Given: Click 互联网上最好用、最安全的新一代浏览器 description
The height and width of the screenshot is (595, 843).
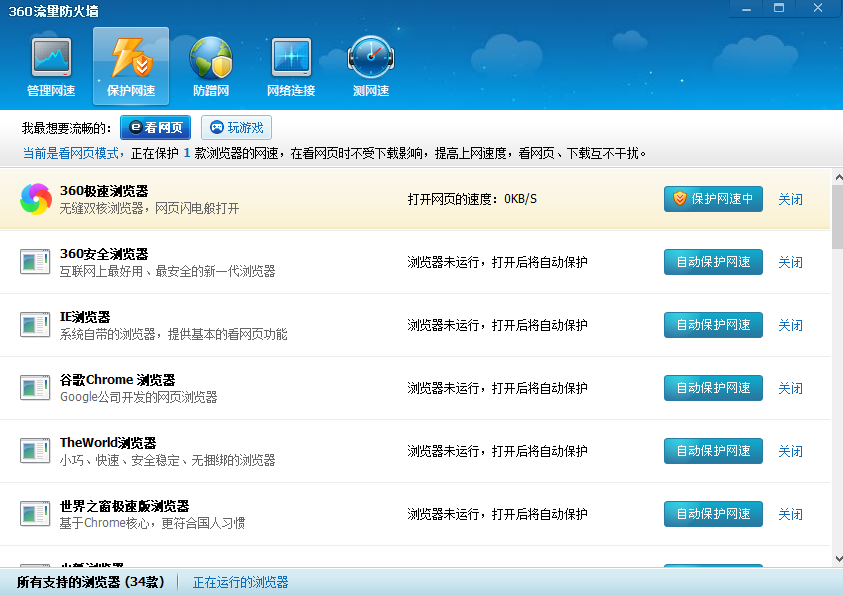Looking at the screenshot, I should tap(167, 271).
